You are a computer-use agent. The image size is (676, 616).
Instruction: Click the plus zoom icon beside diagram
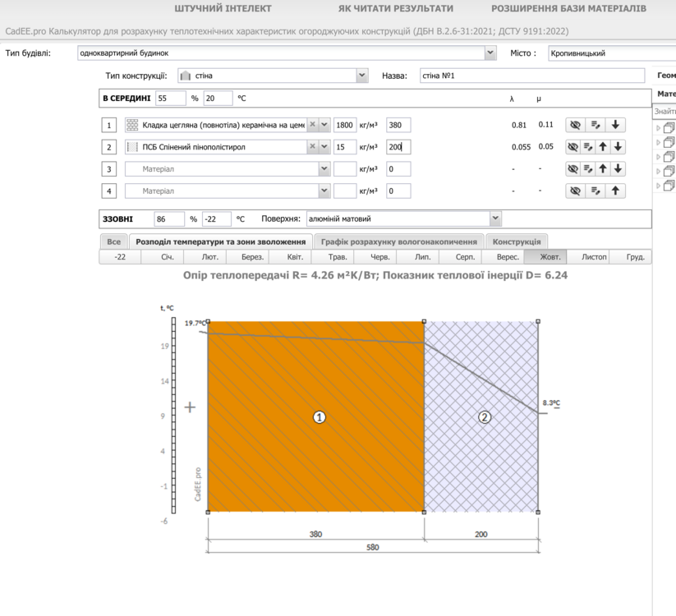pyautogui.click(x=191, y=405)
